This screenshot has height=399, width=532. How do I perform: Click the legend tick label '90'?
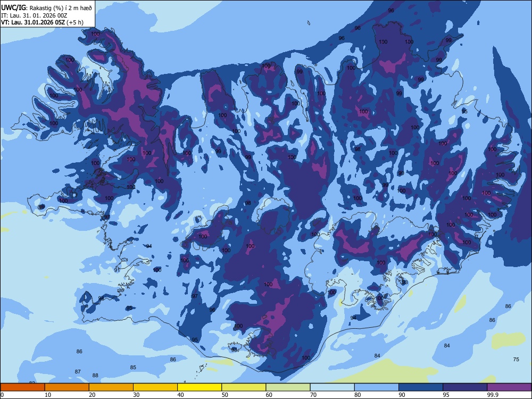(402, 395)
